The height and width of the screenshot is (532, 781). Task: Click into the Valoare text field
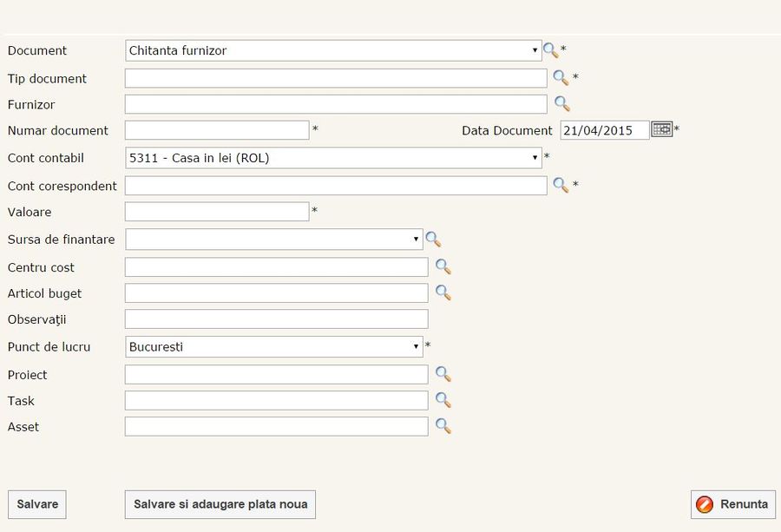coord(217,212)
